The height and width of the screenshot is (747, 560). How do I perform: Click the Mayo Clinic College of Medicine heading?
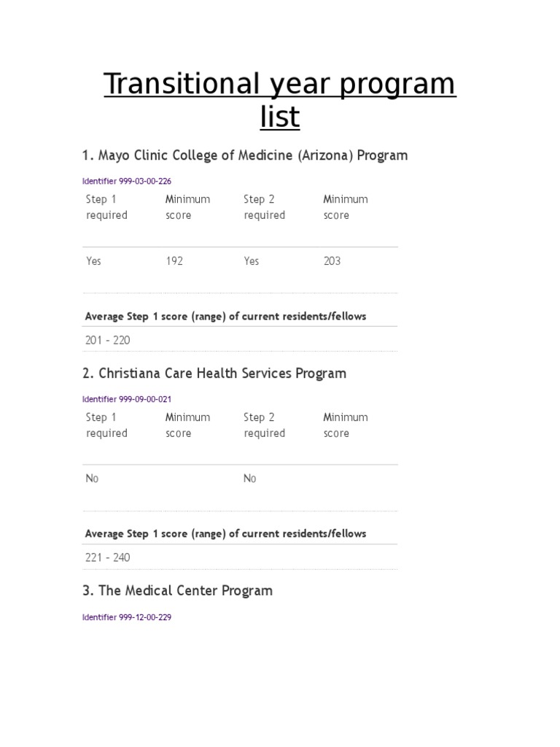pos(245,155)
